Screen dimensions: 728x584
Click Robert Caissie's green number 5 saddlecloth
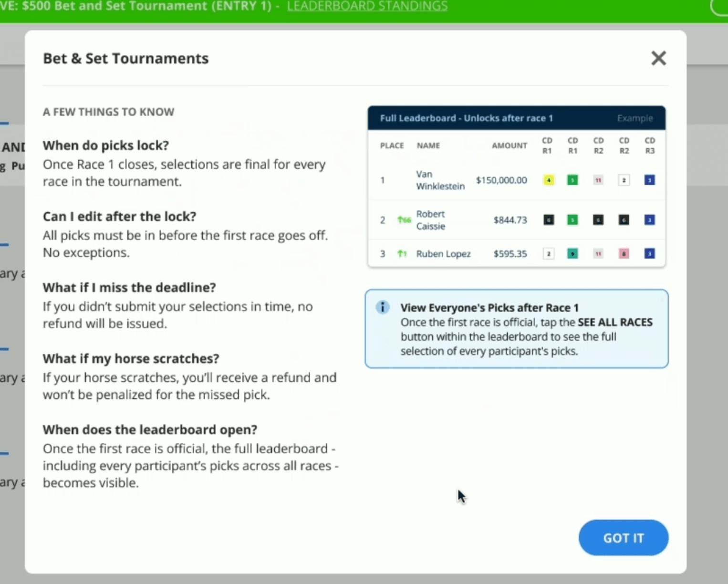pos(572,220)
